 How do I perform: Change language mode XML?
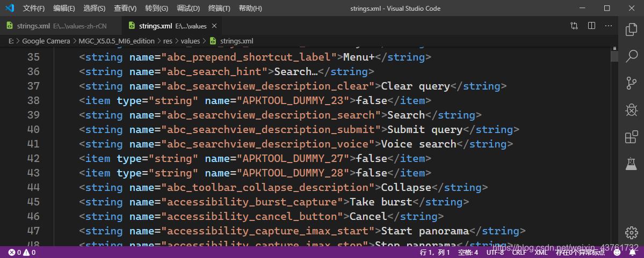(541, 252)
